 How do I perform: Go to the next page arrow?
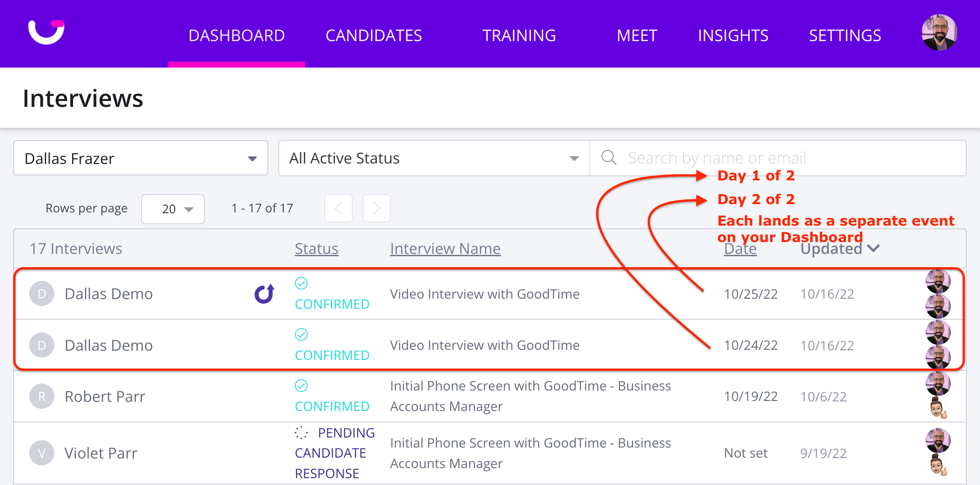[376, 208]
